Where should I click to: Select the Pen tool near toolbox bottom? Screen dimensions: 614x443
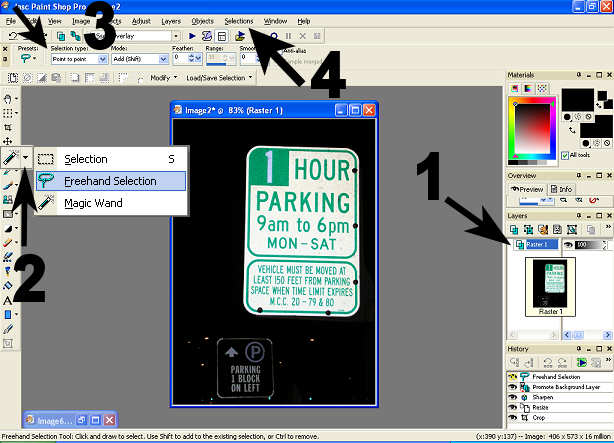coord(7,329)
